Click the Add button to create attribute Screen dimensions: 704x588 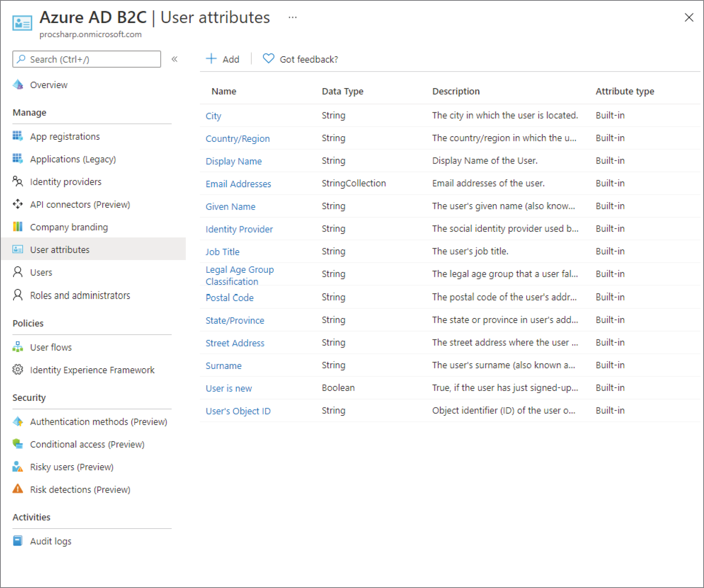pos(222,59)
